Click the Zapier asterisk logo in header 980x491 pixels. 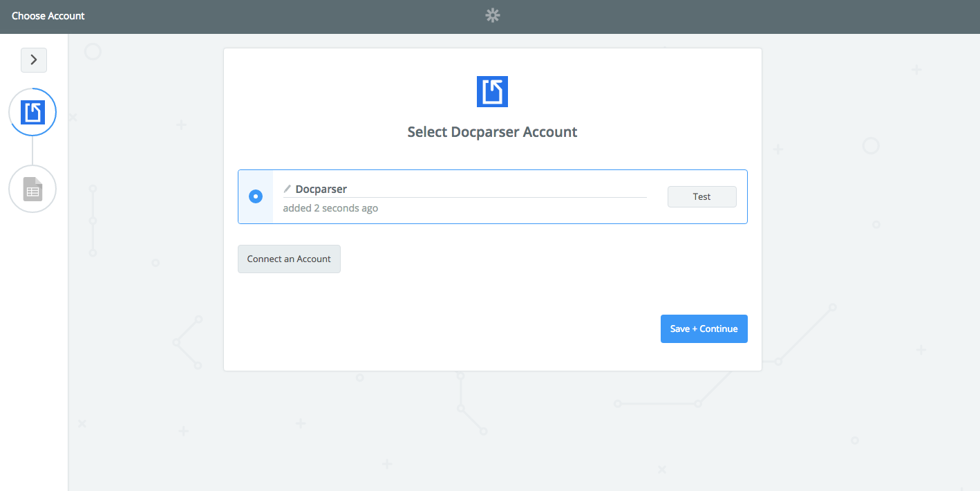click(492, 16)
